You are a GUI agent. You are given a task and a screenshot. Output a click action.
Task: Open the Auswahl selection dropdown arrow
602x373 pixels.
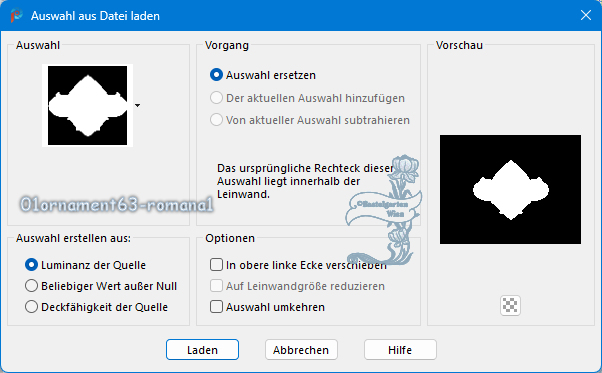[x=137, y=105]
